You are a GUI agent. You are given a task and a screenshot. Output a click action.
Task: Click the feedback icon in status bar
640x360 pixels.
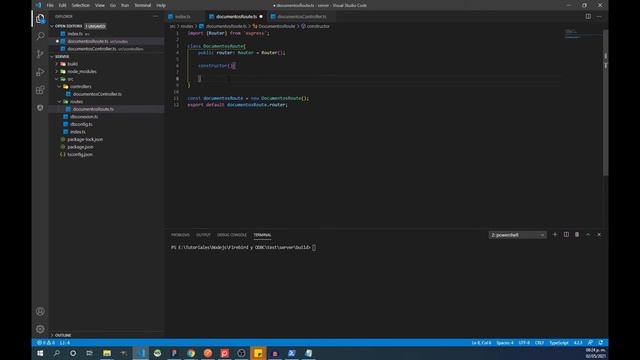click(x=590, y=343)
